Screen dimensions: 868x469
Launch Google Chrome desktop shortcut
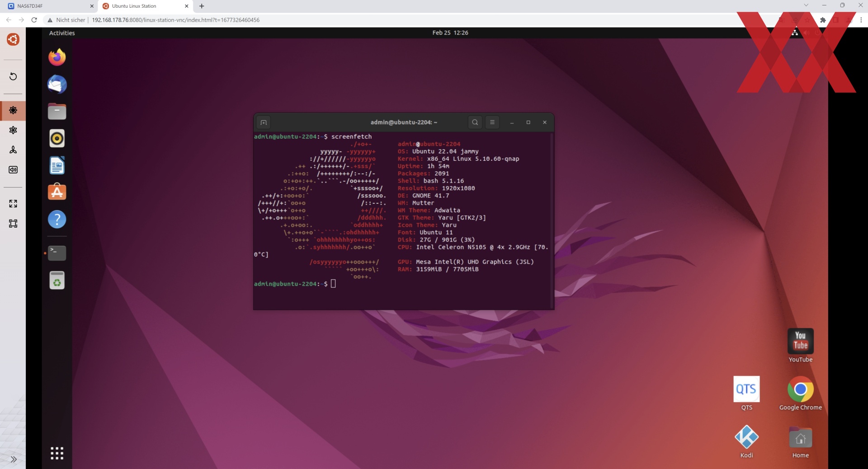point(801,393)
